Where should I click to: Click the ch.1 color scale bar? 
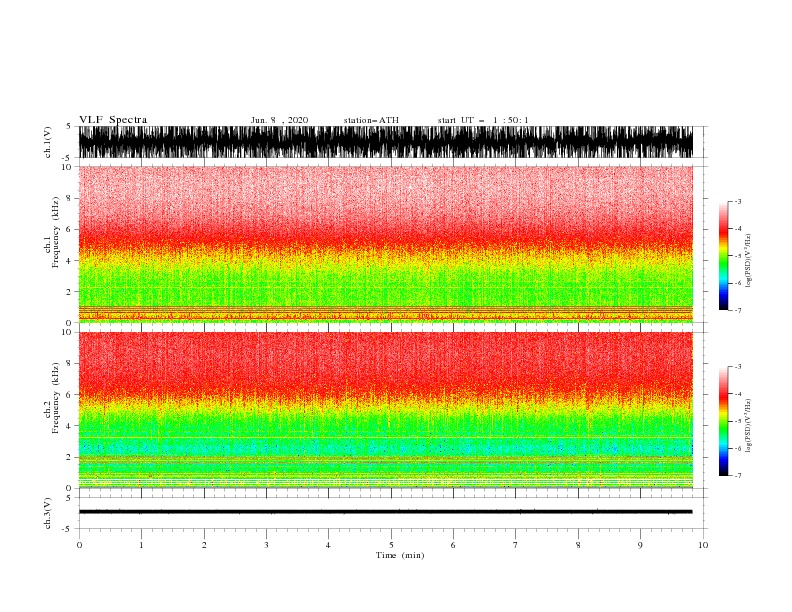(x=723, y=256)
